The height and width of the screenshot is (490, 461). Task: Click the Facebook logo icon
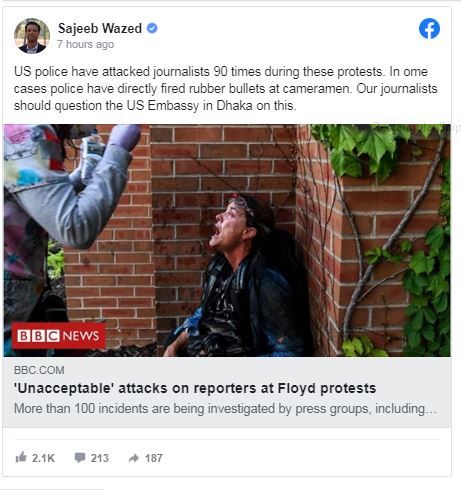tap(429, 28)
